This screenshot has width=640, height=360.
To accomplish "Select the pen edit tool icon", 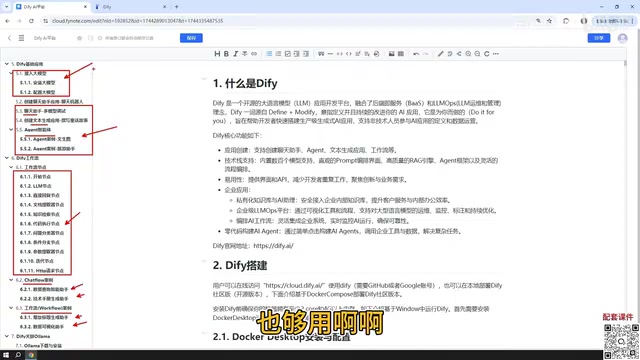I will click(x=440, y=54).
